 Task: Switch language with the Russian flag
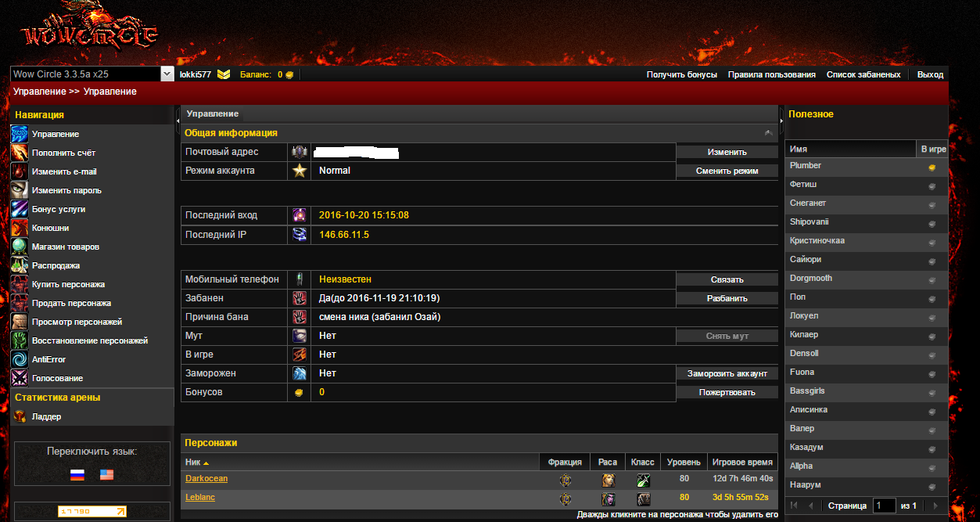(x=77, y=474)
